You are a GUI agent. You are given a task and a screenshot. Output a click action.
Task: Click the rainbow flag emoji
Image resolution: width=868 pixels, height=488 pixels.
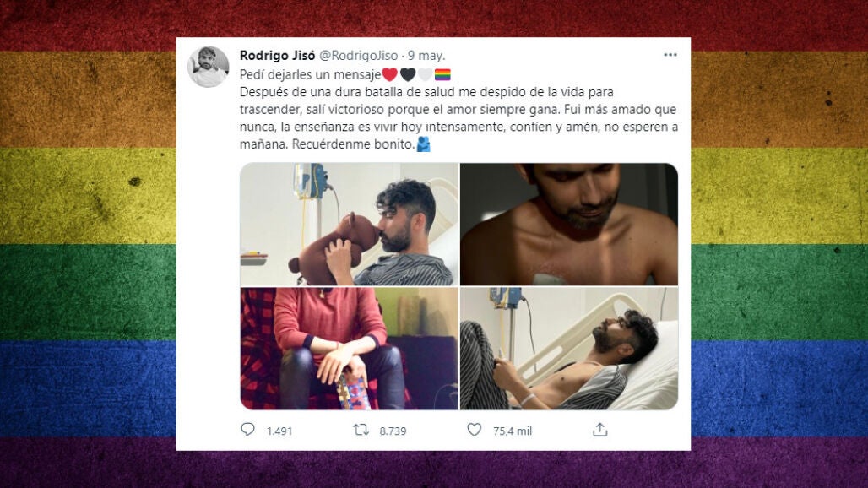pos(442,74)
